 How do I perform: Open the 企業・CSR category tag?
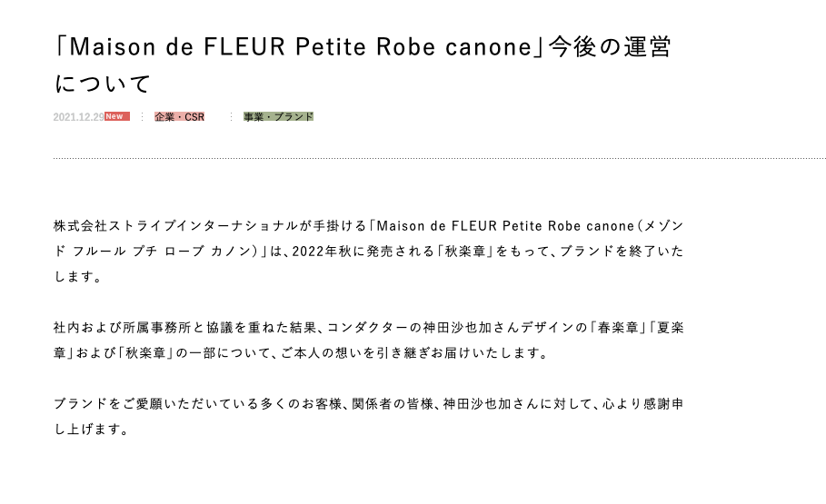pyautogui.click(x=179, y=117)
